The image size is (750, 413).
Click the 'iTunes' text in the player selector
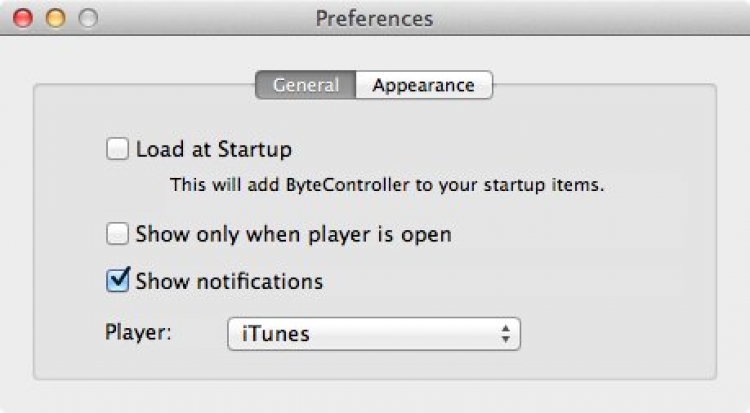tap(276, 334)
